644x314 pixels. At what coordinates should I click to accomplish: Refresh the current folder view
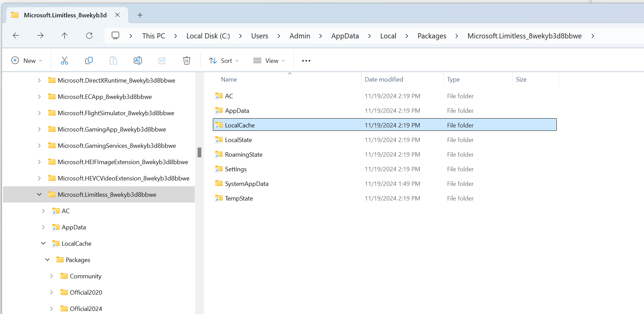coord(89,36)
